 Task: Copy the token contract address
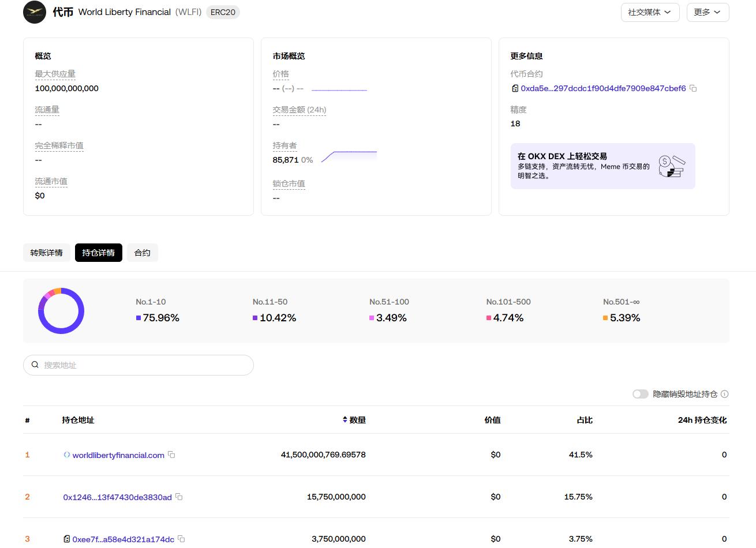click(693, 88)
